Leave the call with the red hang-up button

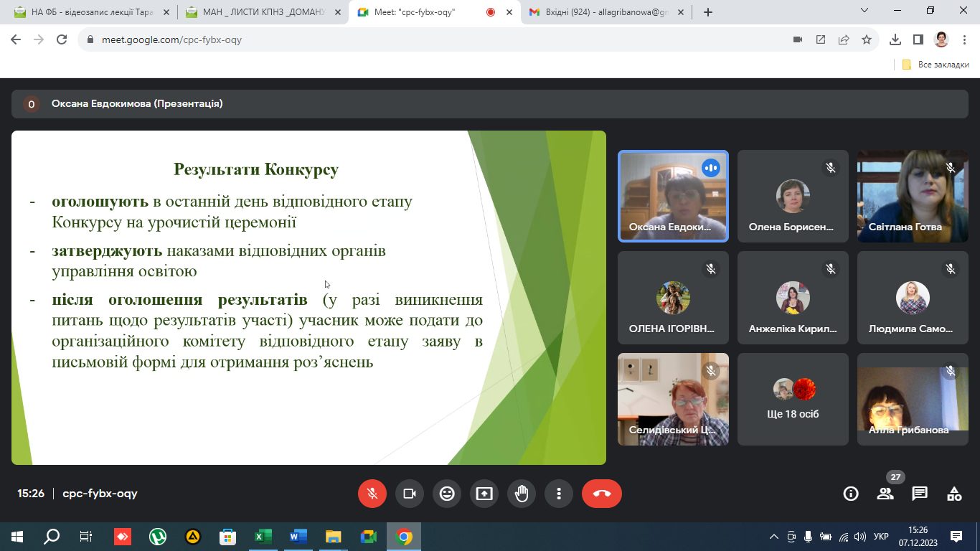(602, 494)
